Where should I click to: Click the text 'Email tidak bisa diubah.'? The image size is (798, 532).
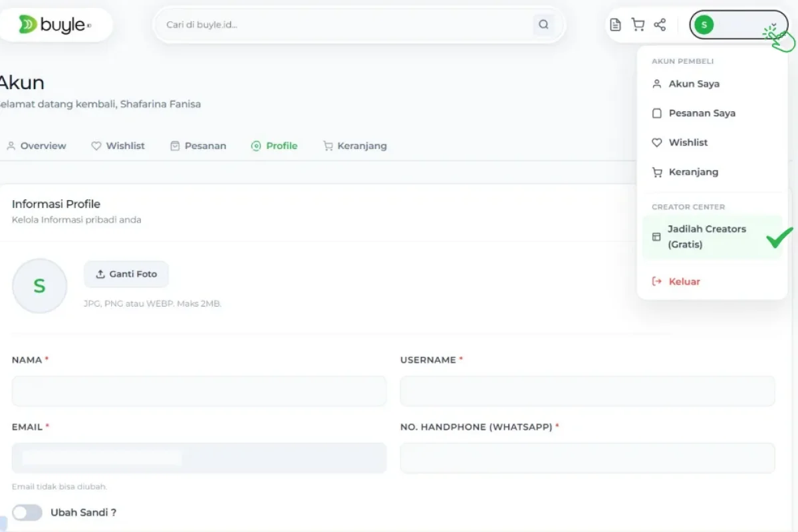[x=59, y=487]
